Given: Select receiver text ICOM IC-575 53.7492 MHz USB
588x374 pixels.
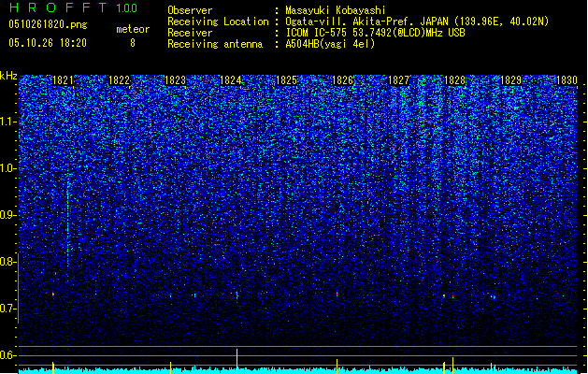Looking at the screenshot, I should point(375,33).
